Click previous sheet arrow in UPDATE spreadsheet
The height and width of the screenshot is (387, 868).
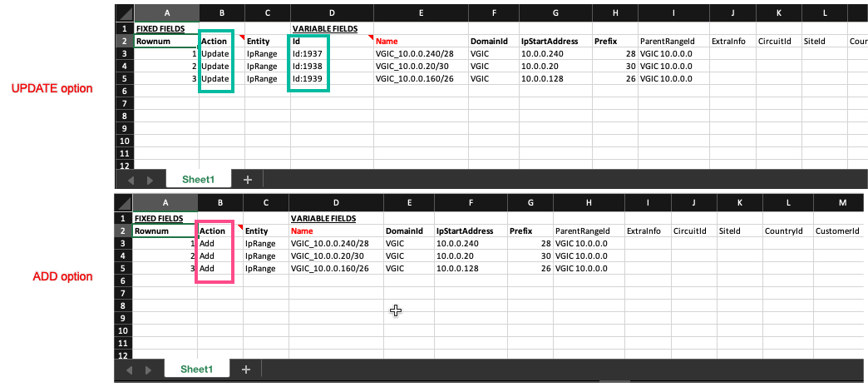pyautogui.click(x=131, y=180)
